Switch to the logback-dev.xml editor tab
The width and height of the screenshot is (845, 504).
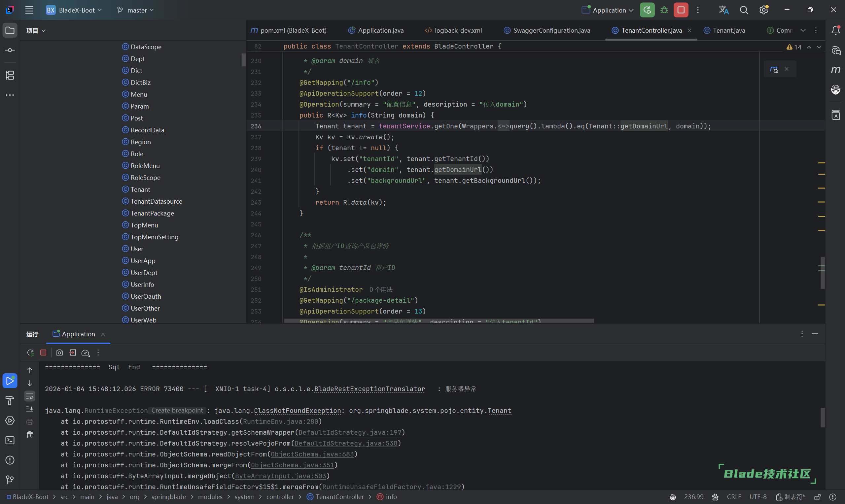pos(458,30)
